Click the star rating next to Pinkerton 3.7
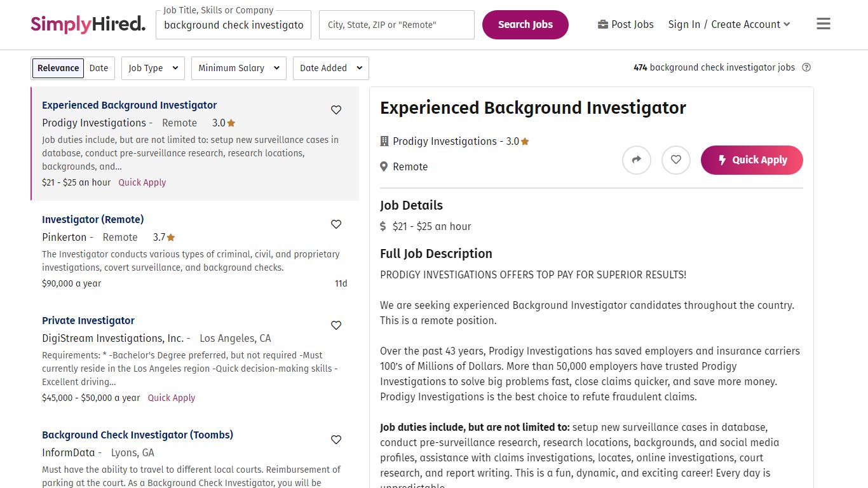 tap(170, 238)
